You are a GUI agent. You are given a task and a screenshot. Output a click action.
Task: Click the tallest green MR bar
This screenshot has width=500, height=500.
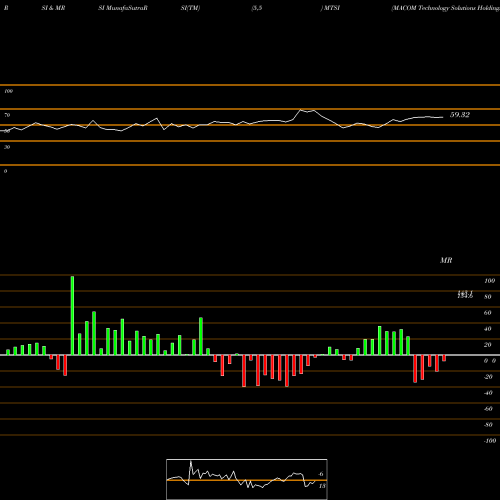[x=72, y=315]
